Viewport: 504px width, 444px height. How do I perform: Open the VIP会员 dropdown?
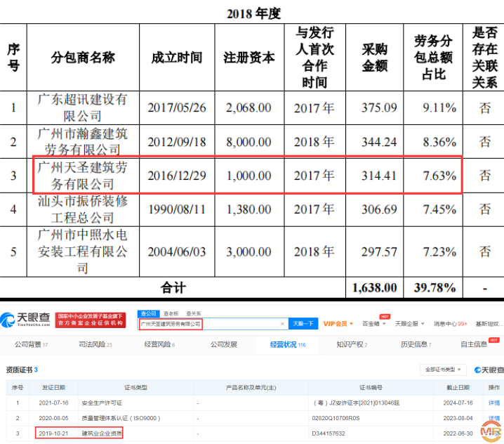tap(338, 324)
